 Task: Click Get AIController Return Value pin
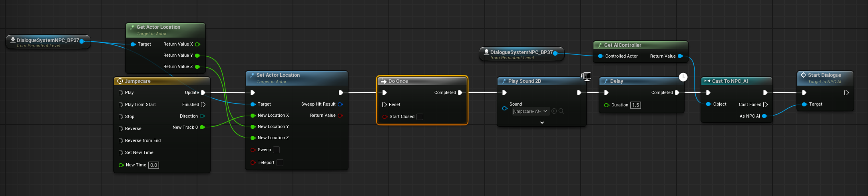[680, 56]
